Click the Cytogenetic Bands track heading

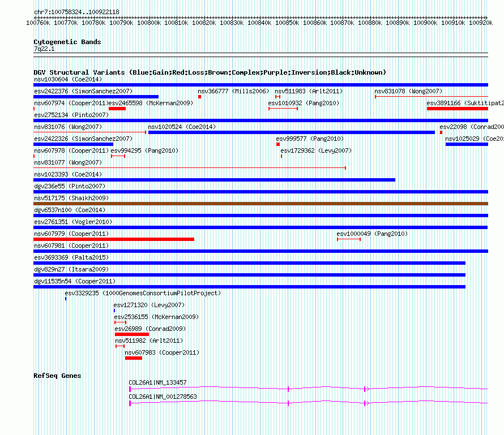67,42
